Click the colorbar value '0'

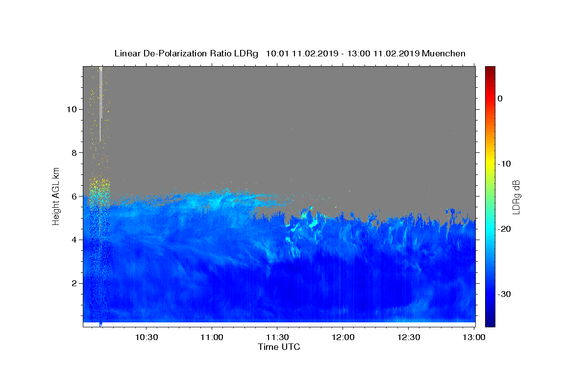coord(500,98)
